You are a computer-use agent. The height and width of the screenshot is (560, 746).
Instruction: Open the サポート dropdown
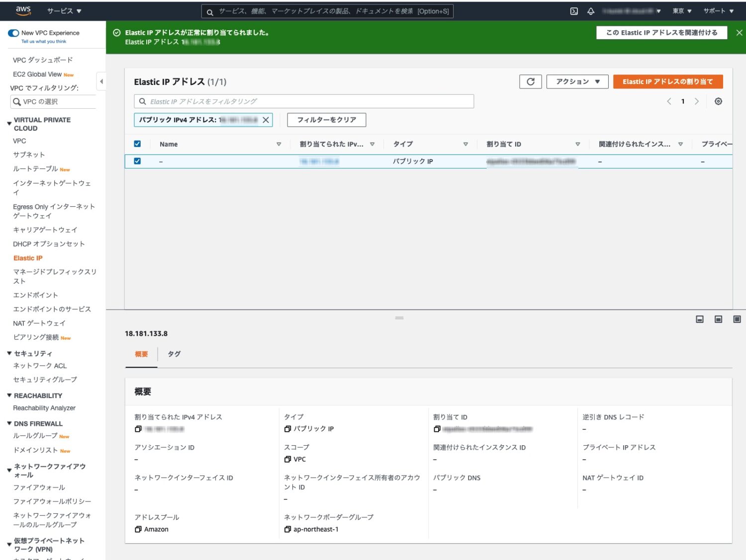coord(718,11)
